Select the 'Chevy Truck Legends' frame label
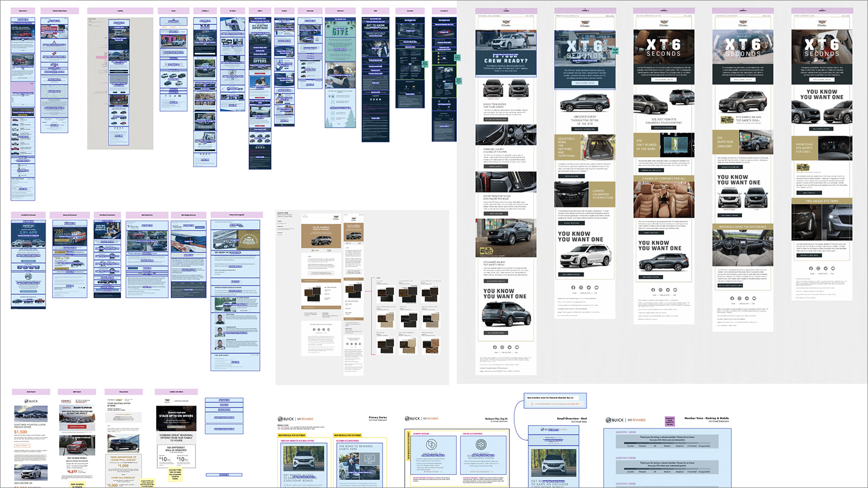This screenshot has width=868, height=488. coord(237,215)
